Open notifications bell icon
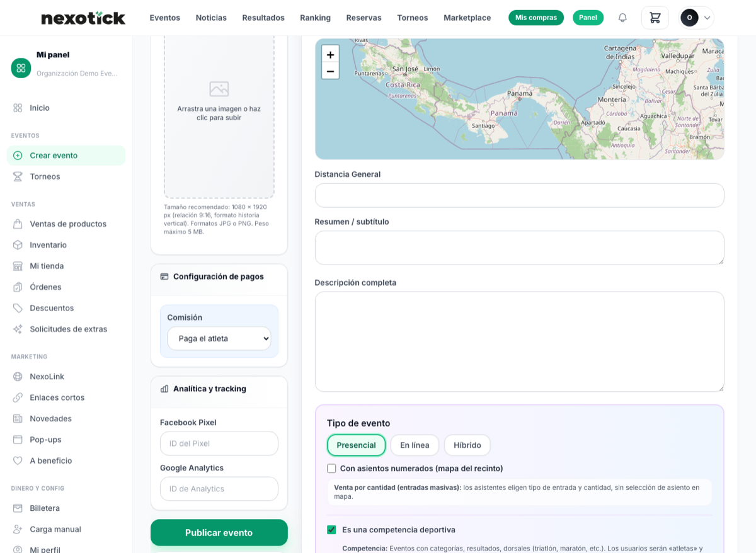 [x=622, y=18]
